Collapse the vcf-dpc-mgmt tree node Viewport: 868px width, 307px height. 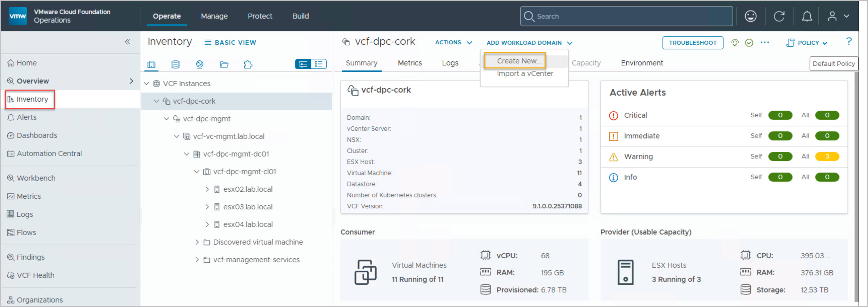tap(166, 119)
